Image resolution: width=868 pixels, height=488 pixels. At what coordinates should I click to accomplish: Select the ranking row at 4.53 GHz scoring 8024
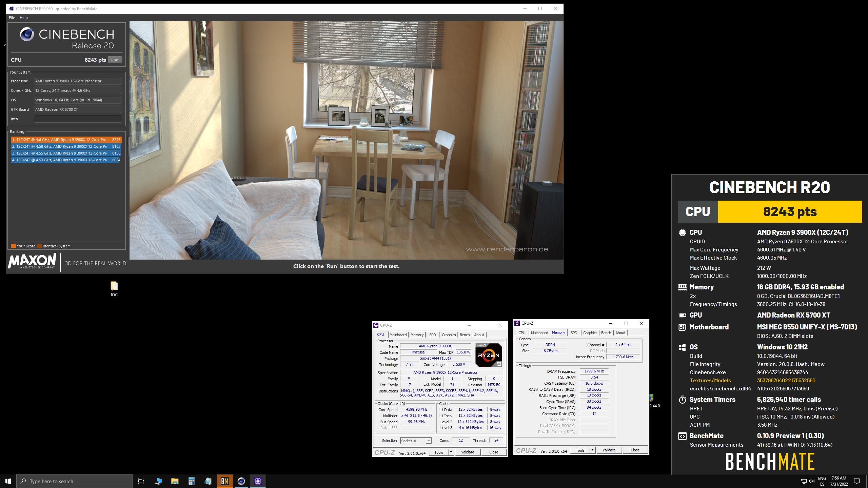coord(66,160)
